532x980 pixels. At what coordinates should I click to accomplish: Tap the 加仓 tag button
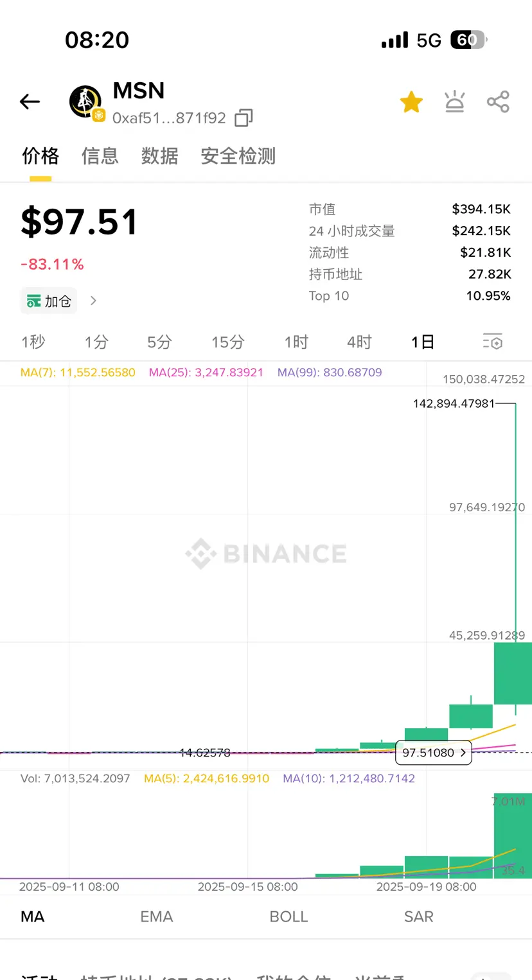coord(49,301)
